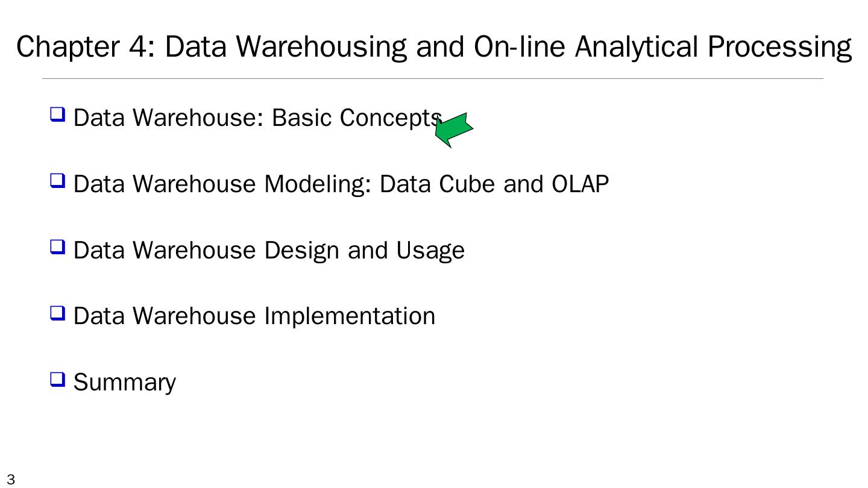Click the square bullet before 'Data Warehouse: Basic Concepts'
The image size is (868, 488).
[x=57, y=114]
